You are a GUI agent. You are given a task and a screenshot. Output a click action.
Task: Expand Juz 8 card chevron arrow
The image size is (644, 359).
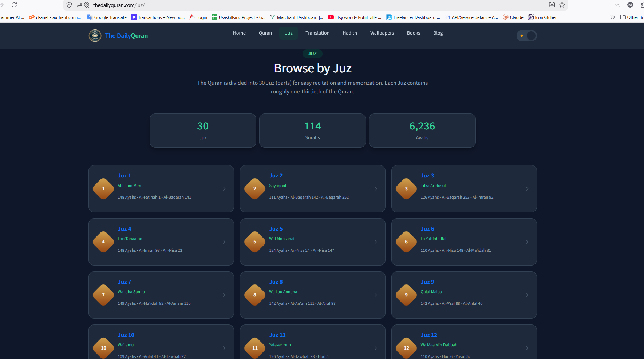coord(376,295)
